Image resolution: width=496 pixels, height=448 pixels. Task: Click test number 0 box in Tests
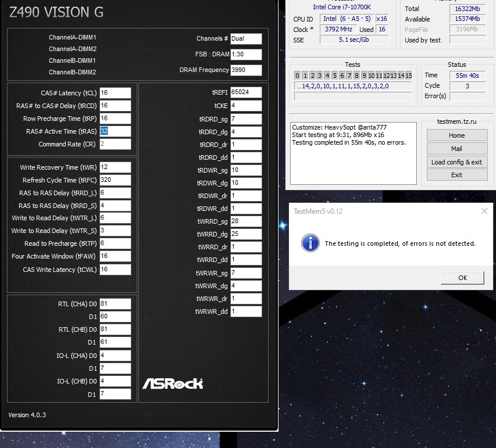[x=297, y=75]
